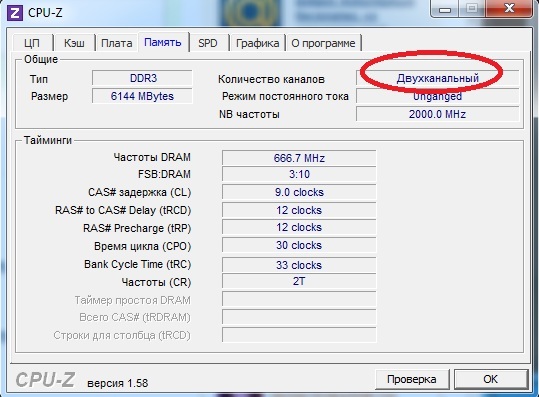Click the версия 1.58 text
Viewport: 539px width, 397px height.
[118, 383]
